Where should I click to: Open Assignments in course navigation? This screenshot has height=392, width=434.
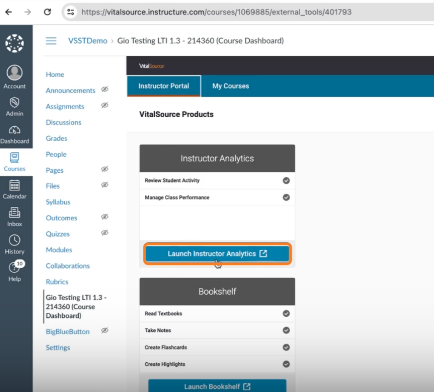pyautogui.click(x=65, y=106)
